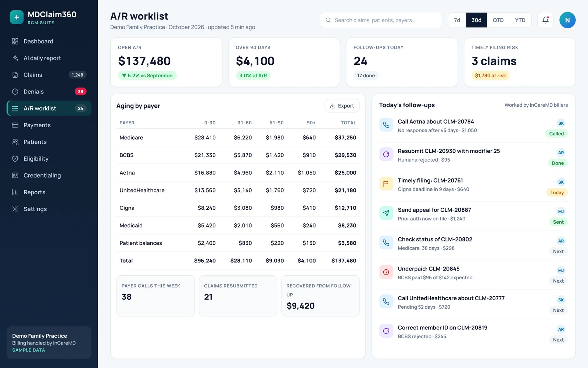Open the Denials section
This screenshot has width=588, height=368.
coord(49,92)
